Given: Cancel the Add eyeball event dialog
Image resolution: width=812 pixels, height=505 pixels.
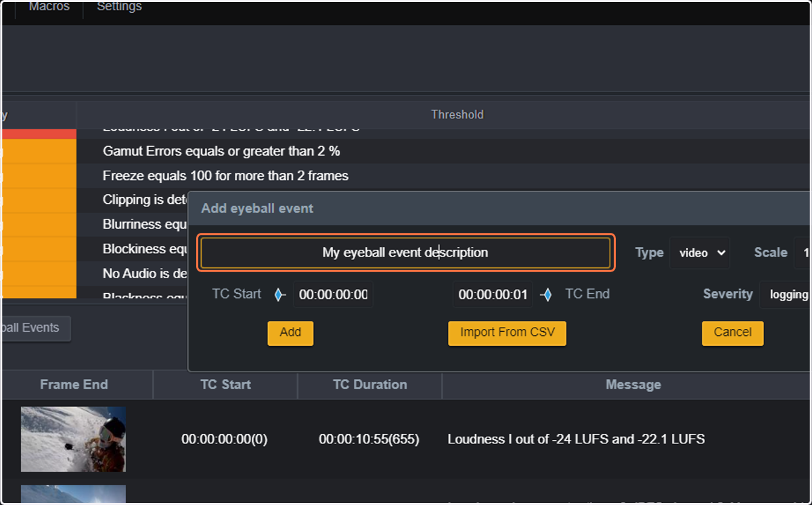Looking at the screenshot, I should [x=732, y=332].
